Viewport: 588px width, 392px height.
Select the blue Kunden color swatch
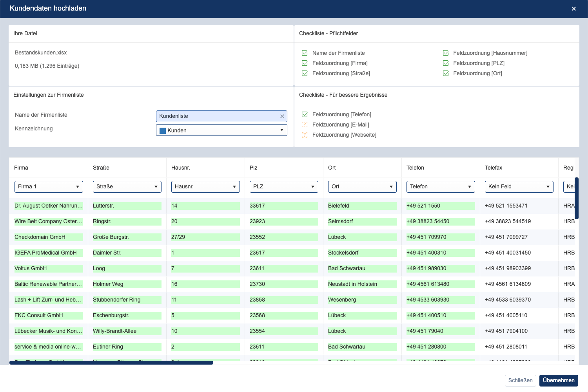coord(163,130)
